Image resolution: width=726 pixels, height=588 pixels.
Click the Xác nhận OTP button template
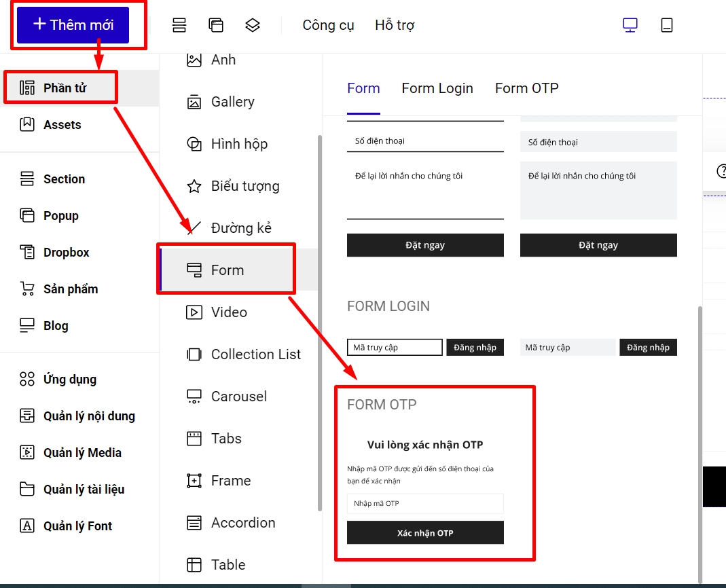click(425, 533)
